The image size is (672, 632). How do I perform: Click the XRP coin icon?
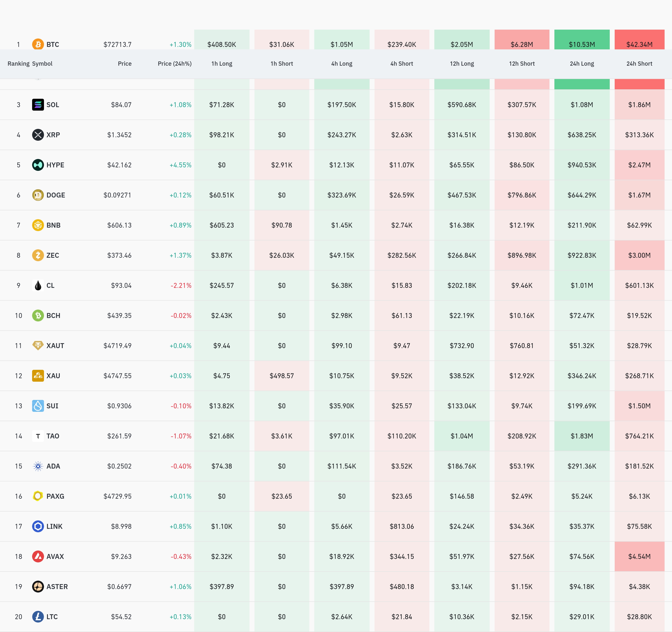tap(38, 135)
